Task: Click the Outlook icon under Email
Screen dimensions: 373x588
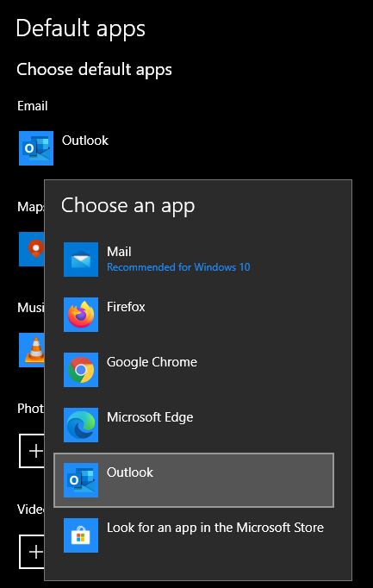Action: pos(36,148)
